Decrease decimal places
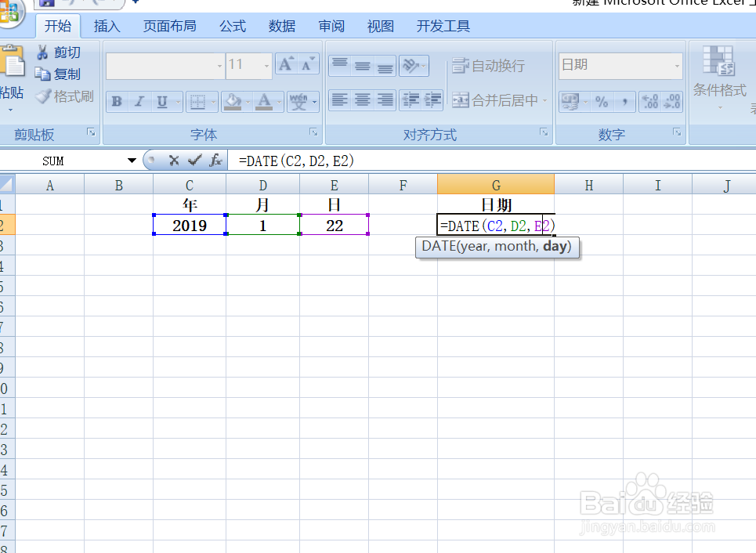 click(671, 101)
